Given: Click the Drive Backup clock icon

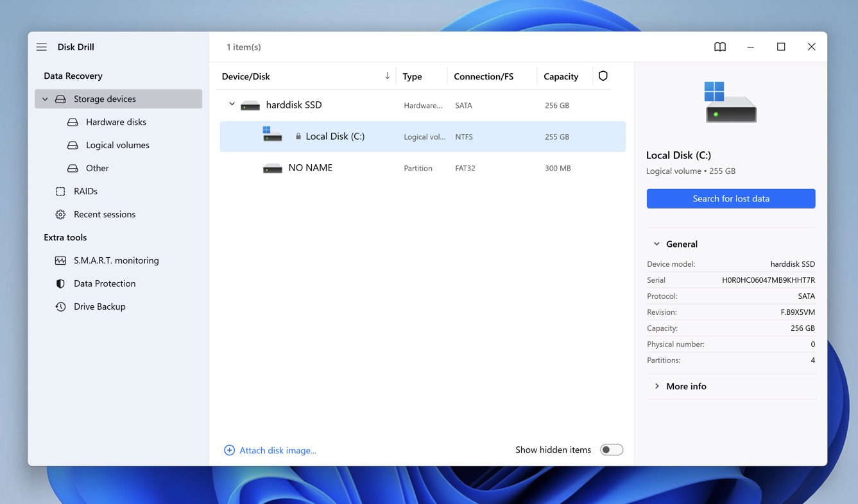Looking at the screenshot, I should (60, 307).
